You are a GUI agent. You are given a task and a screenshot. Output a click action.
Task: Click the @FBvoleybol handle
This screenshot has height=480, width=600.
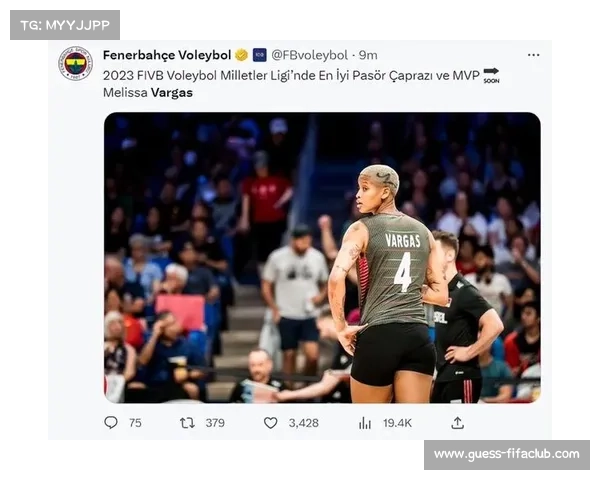click(x=310, y=56)
